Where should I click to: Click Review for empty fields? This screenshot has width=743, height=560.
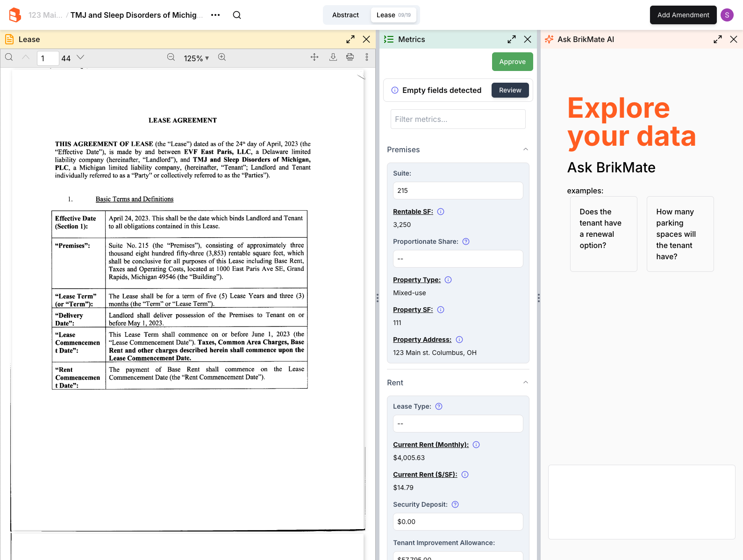[510, 90]
